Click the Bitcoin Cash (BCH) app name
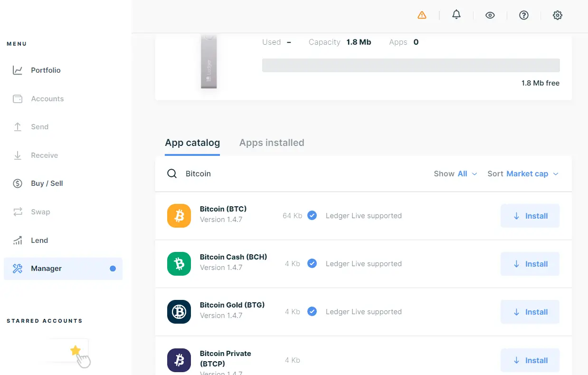The image size is (588, 375). click(233, 257)
